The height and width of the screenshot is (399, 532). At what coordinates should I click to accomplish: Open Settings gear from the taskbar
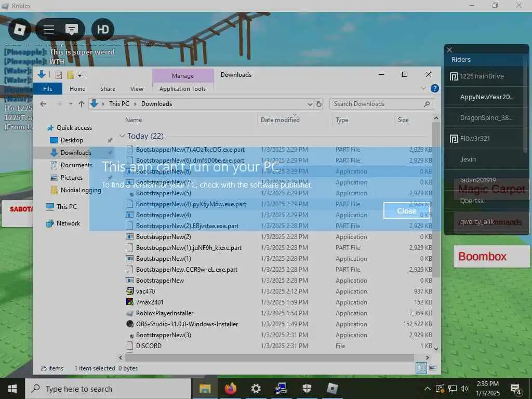[x=256, y=389]
